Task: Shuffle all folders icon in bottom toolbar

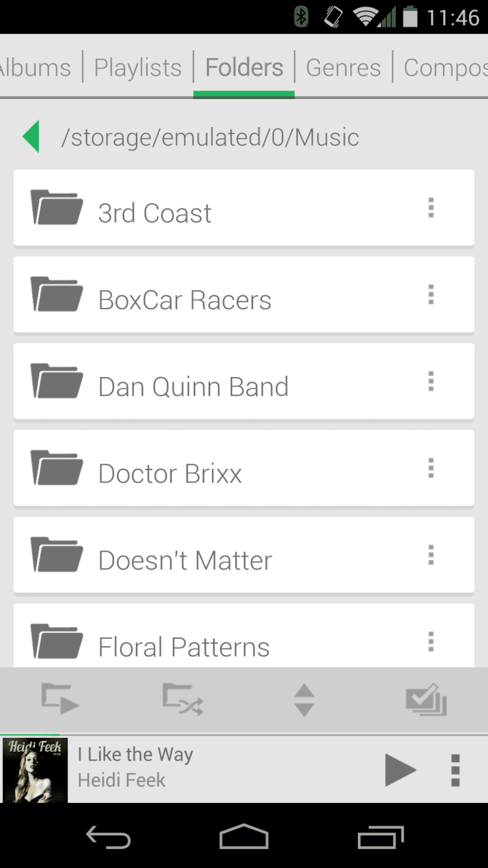Action: 182,699
